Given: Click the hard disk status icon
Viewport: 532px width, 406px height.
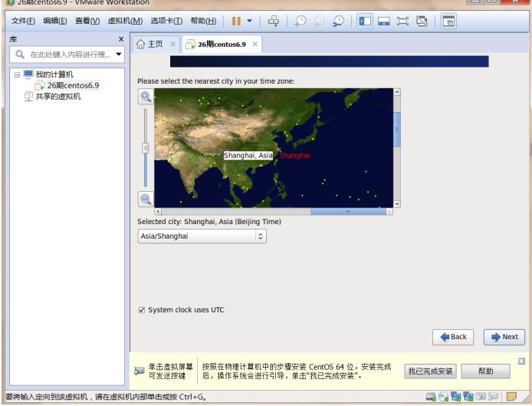Looking at the screenshot, I should (431, 397).
